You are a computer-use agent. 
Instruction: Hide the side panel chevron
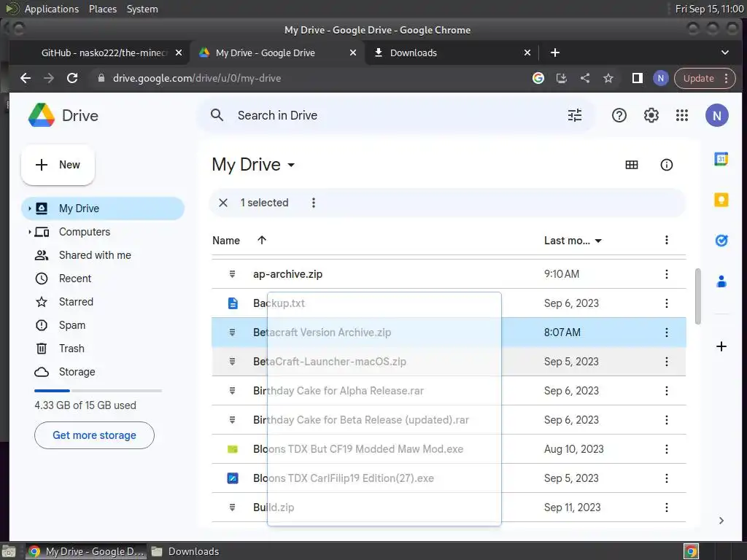pyautogui.click(x=721, y=521)
